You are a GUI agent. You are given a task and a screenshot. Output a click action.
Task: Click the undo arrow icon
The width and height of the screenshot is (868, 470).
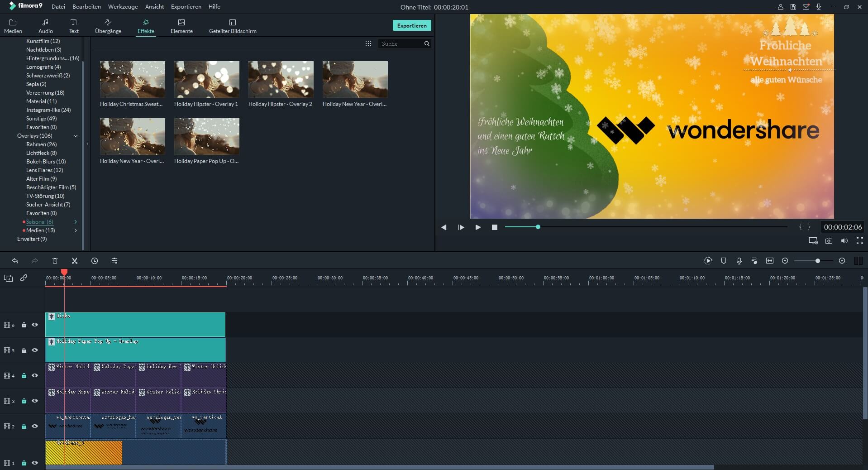coord(15,261)
